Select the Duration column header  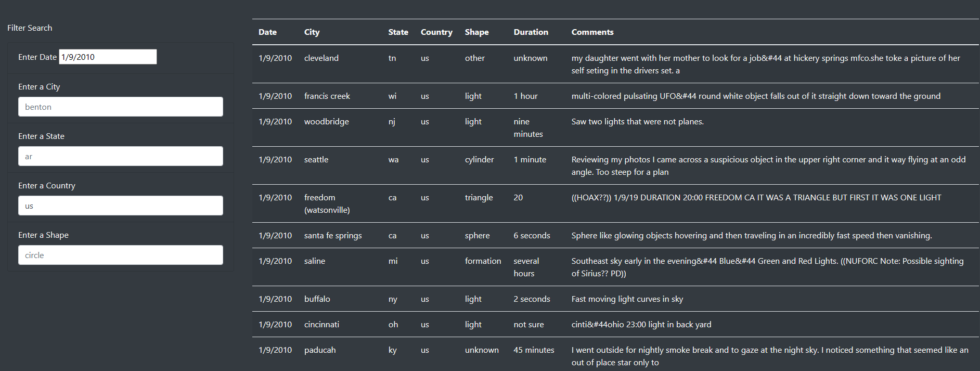click(x=531, y=32)
